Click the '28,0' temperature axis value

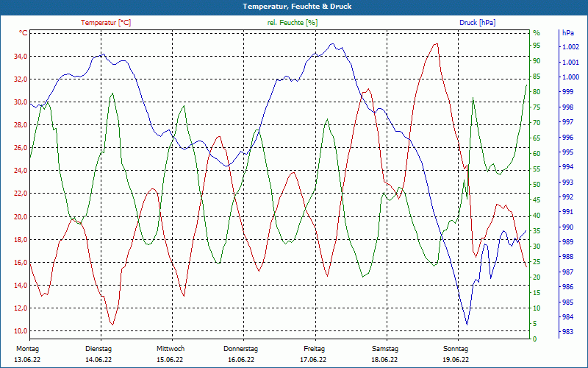pos(21,125)
